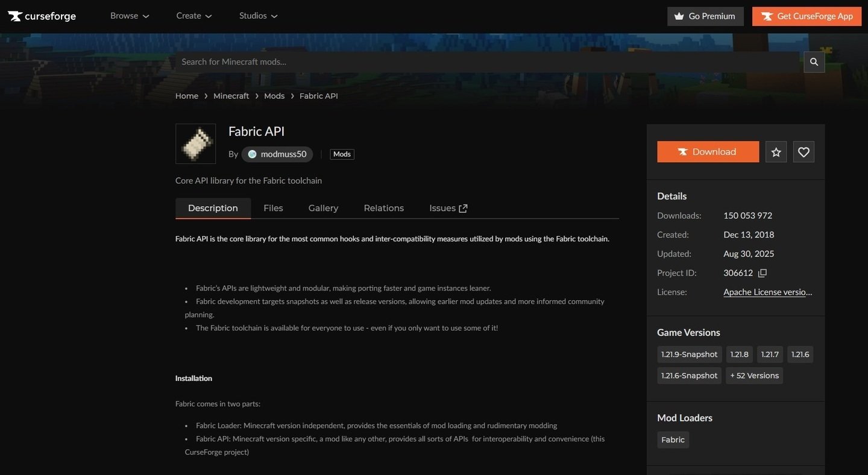The height and width of the screenshot is (475, 868).
Task: Open modmuss50 author profile
Action: click(x=277, y=154)
